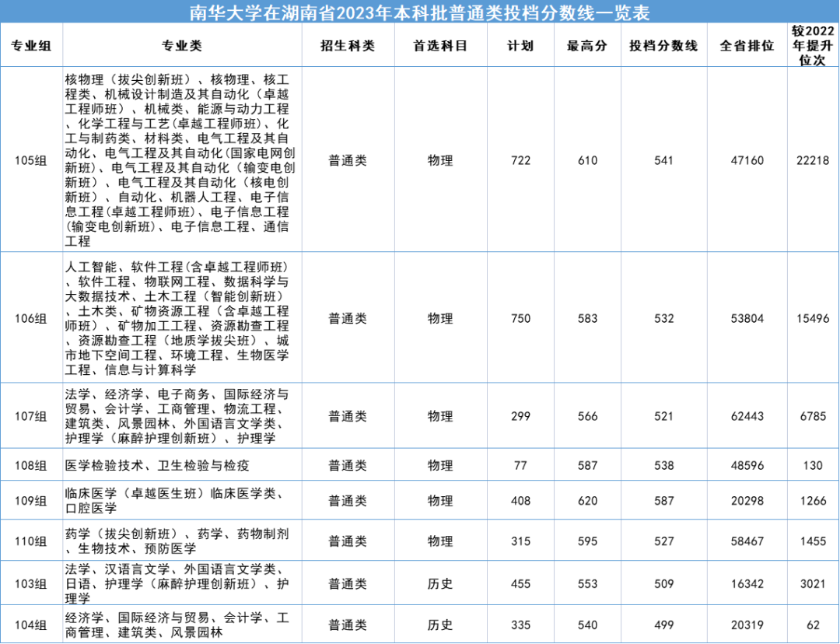Select the 专业组 column header
Viewport: 840px width, 644px height.
tap(31, 46)
